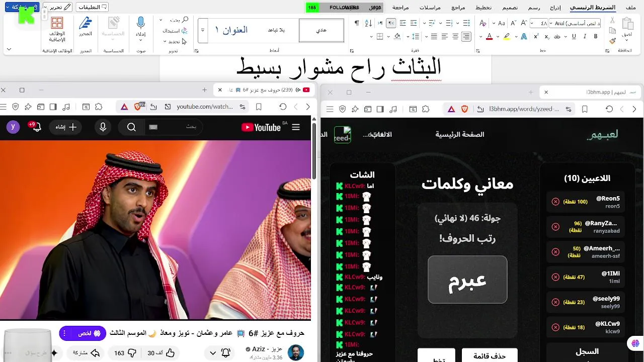Show paragraph marks in Word
The image size is (644, 362).
click(357, 23)
